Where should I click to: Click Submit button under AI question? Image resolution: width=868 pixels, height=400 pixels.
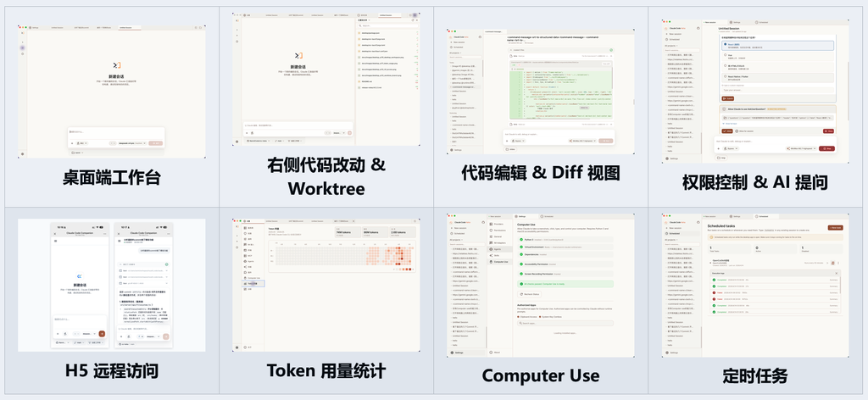728,98
